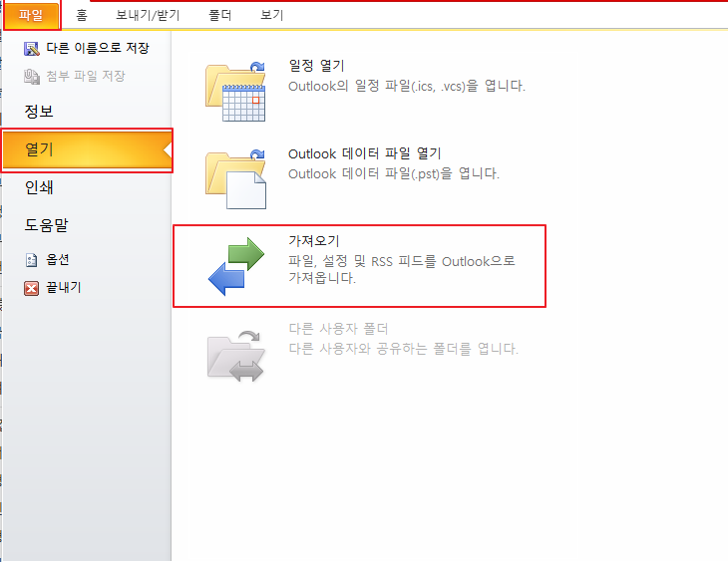Viewport: 728px width, 562px height.
Task: Click the red 끝내기 exit icon
Action: point(32,288)
